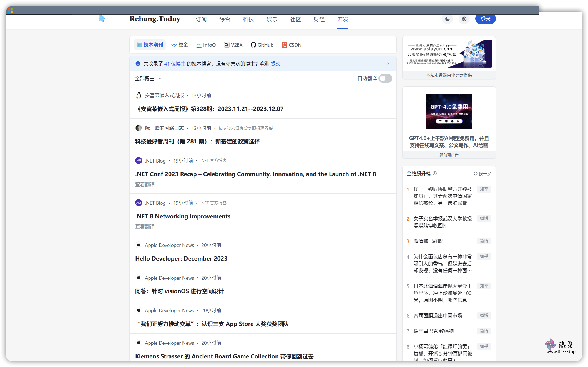Enable the 自动翻译 switch
The height and width of the screenshot is (367, 588).
pos(385,78)
